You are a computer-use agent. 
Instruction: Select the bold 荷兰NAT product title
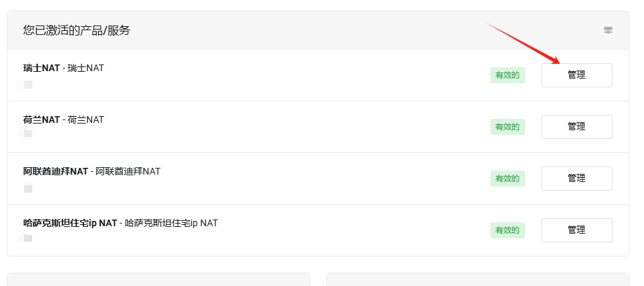tap(41, 120)
